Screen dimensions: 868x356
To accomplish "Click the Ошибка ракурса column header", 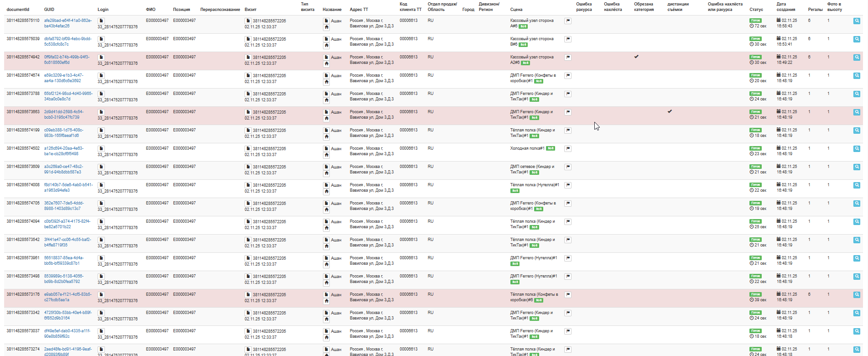I will (x=584, y=7).
